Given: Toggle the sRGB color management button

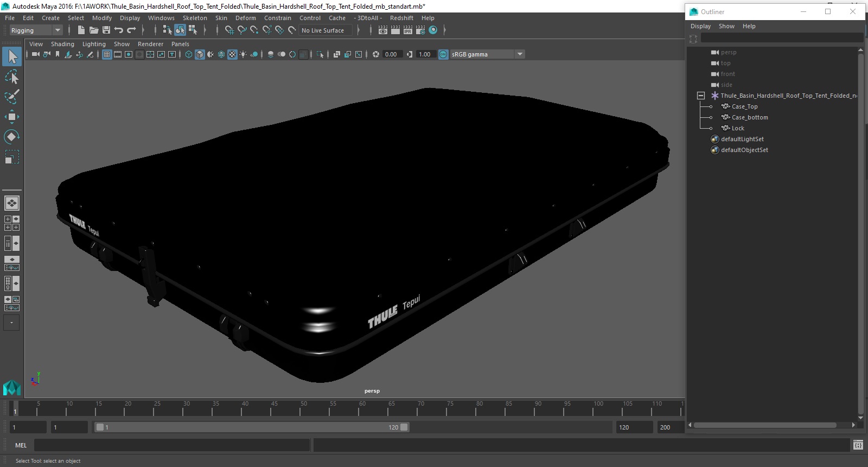Looking at the screenshot, I should [x=443, y=54].
